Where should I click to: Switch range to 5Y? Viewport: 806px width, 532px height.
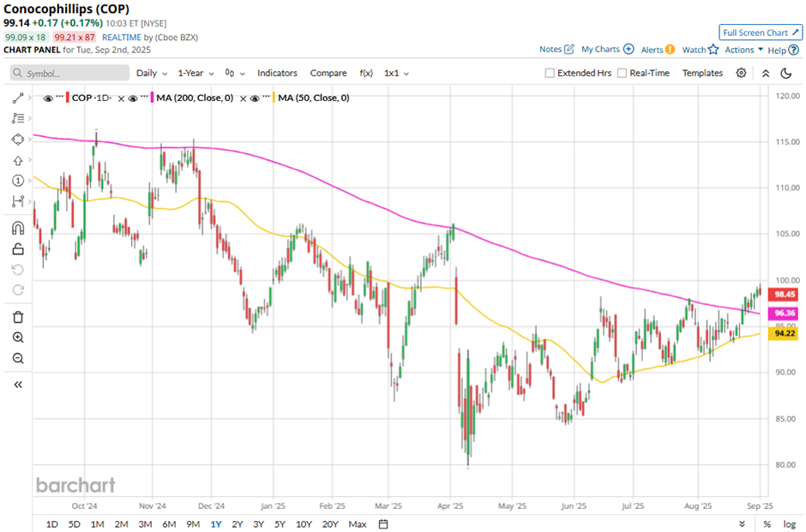pos(280,523)
